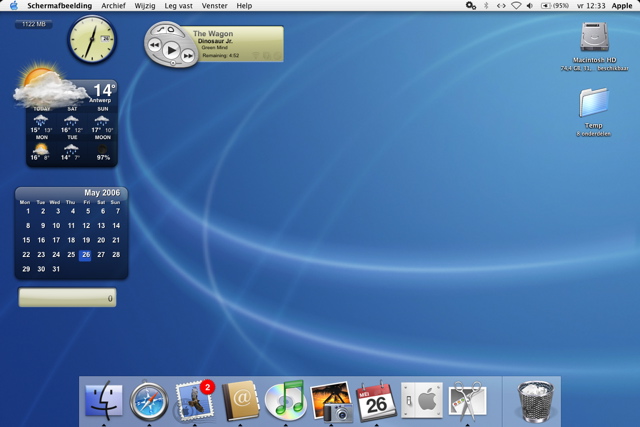Select May 26 in calendar widget

tap(86, 255)
